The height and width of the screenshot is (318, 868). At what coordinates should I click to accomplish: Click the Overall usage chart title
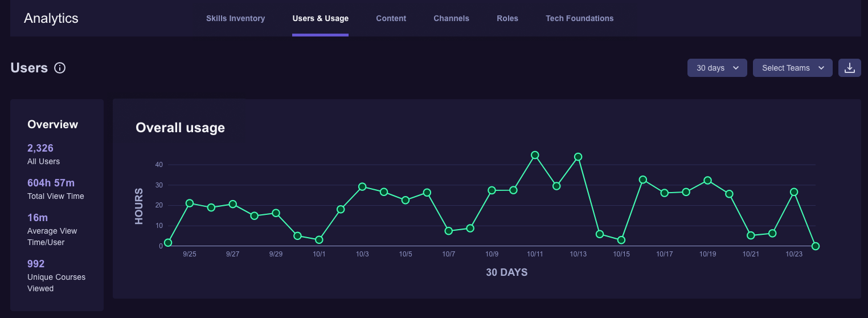tap(181, 128)
